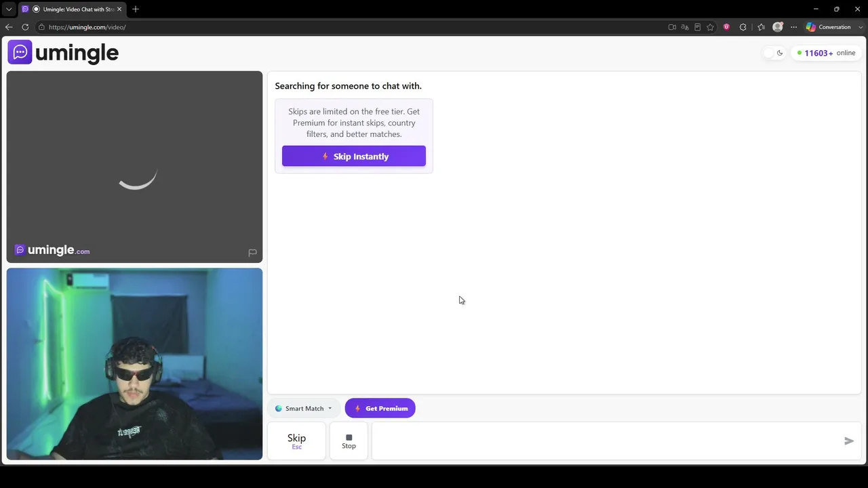The height and width of the screenshot is (488, 868).
Task: View site information via the lock icon
Action: pyautogui.click(x=41, y=27)
